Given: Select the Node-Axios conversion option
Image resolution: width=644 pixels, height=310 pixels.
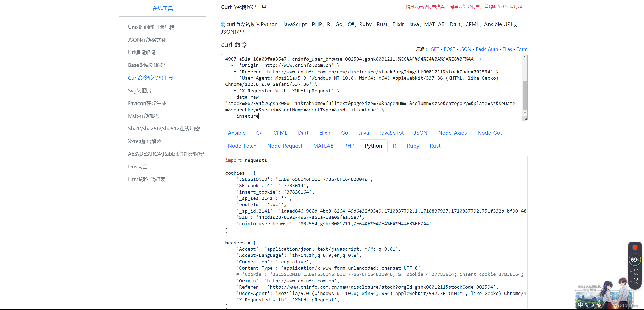Looking at the screenshot, I should [452, 133].
